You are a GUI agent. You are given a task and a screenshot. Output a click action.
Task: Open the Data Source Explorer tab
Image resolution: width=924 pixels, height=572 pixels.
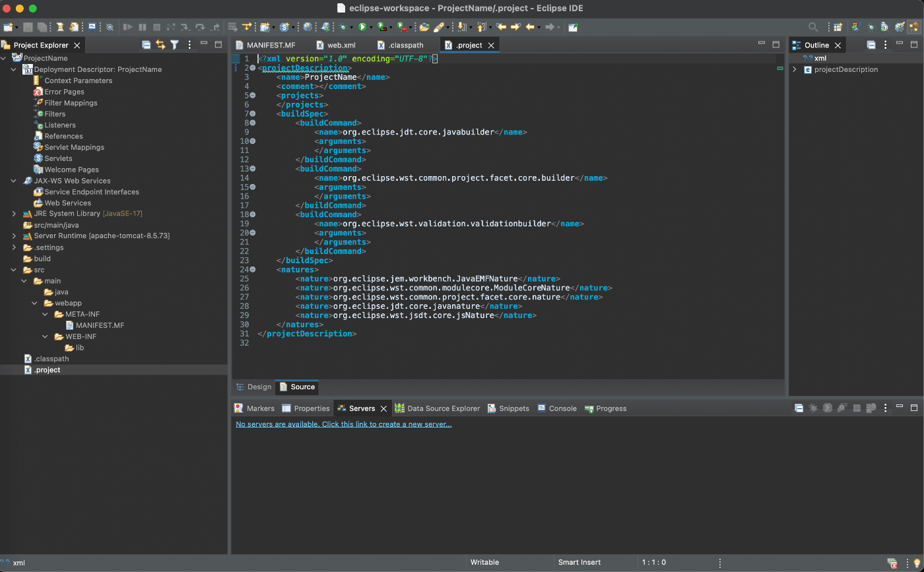(438, 408)
